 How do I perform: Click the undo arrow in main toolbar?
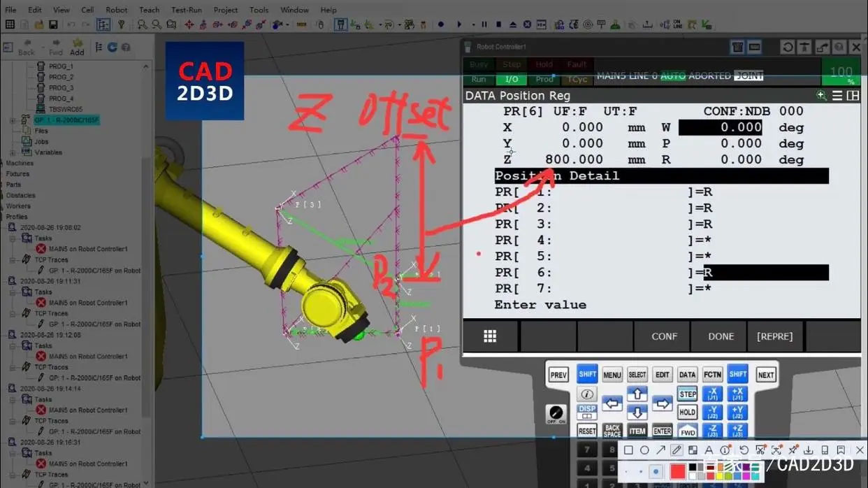click(71, 24)
